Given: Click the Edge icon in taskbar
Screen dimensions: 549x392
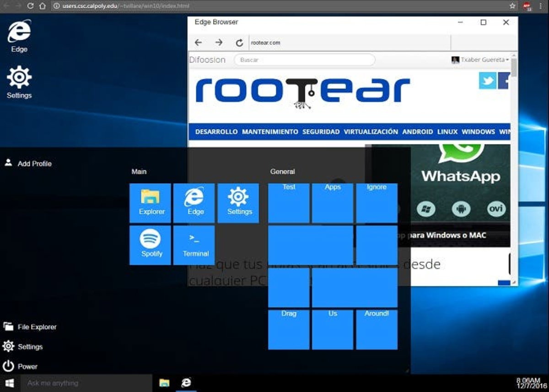Looking at the screenshot, I should point(186,383).
